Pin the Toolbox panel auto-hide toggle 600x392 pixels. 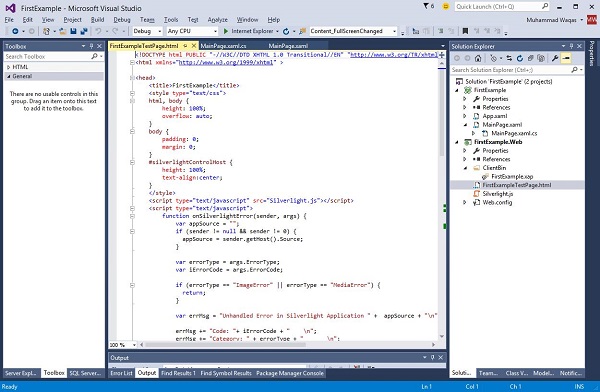91,46
